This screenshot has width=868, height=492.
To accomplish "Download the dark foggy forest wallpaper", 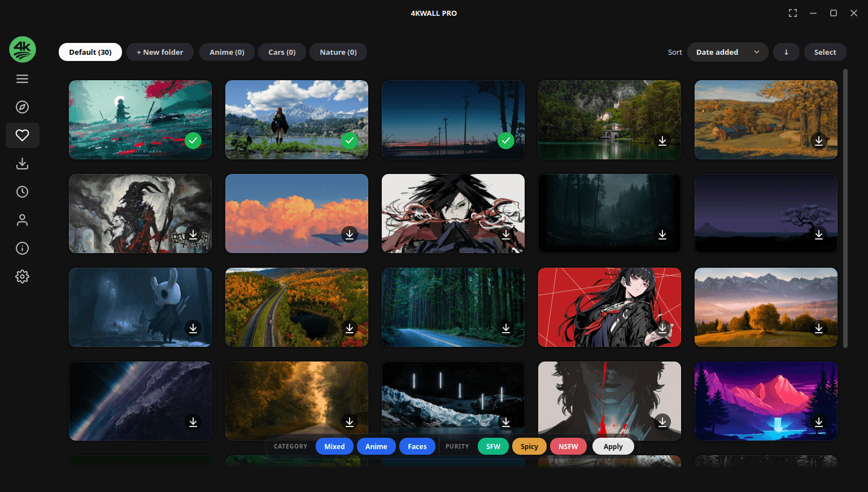I will 662,234.
